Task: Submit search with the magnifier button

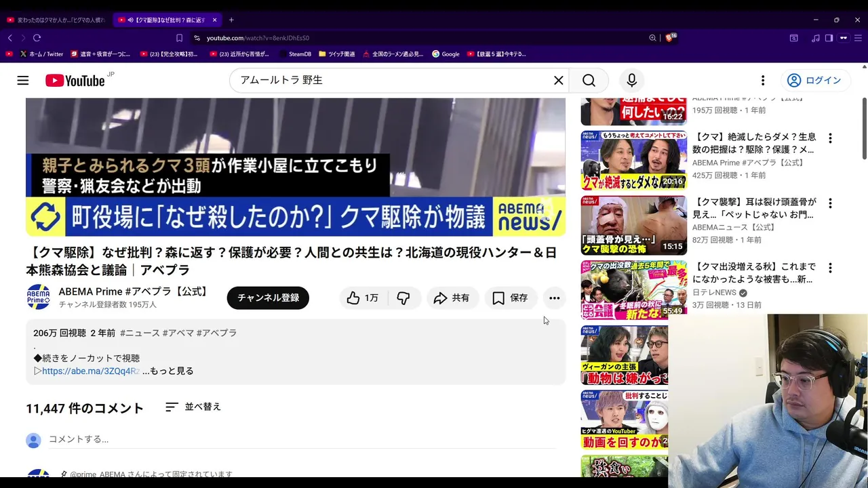Action: point(589,81)
